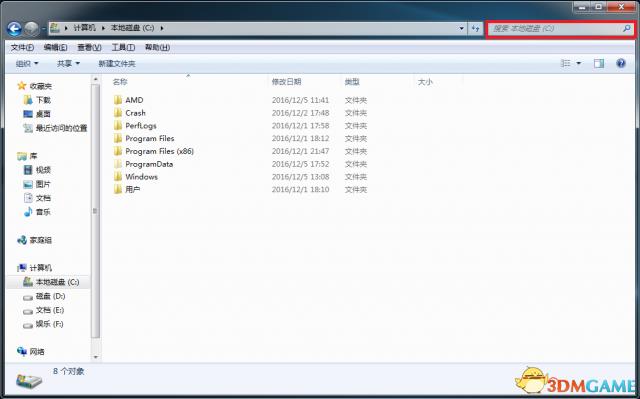The width and height of the screenshot is (640, 399).
Task: Click the refresh icon beside address bar
Action: (476, 29)
